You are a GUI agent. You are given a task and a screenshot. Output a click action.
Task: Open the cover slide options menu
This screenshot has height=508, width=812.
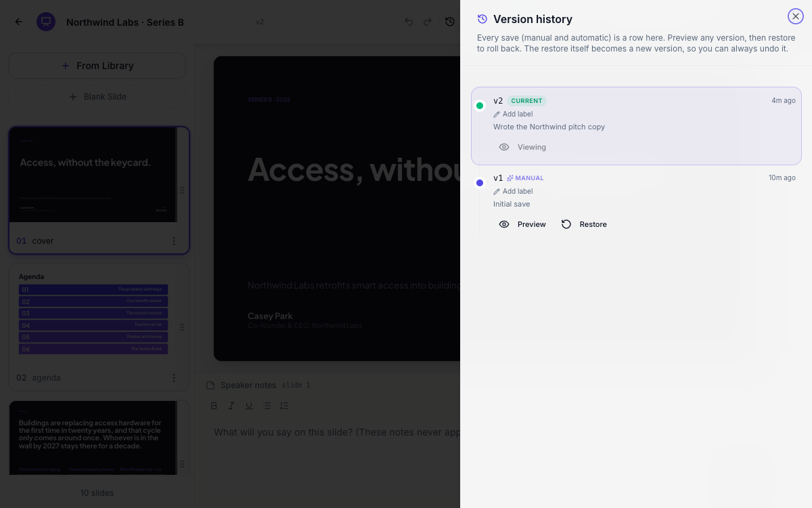pyautogui.click(x=174, y=241)
